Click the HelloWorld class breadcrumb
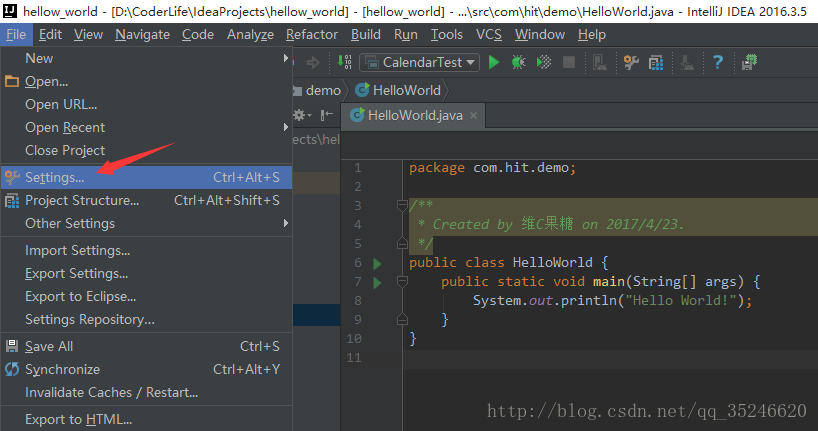 point(399,90)
